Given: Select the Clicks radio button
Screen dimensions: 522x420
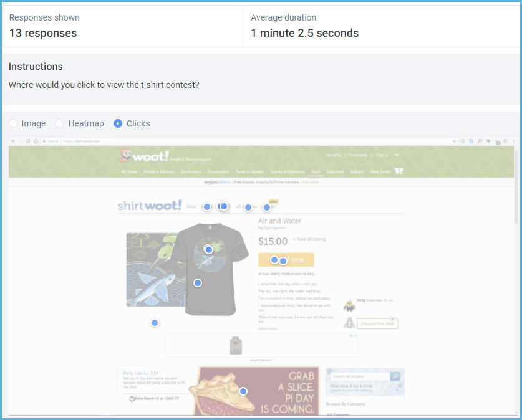Looking at the screenshot, I should (118, 123).
